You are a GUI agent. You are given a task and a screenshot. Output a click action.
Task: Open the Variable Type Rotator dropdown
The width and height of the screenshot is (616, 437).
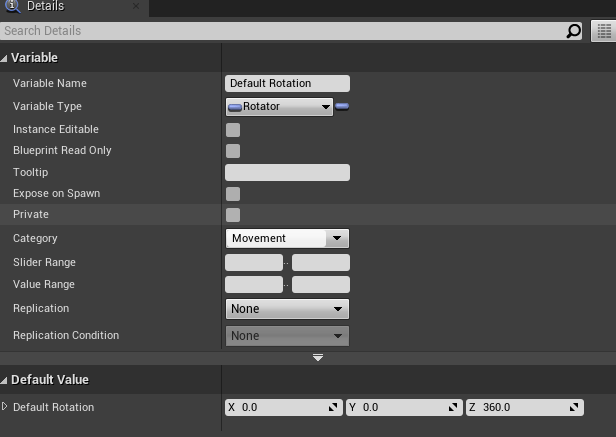point(280,107)
